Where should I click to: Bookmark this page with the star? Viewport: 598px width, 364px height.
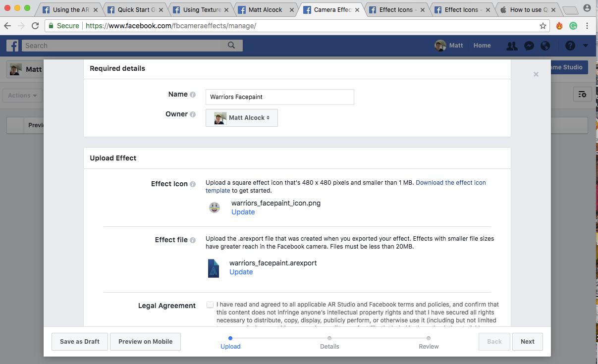(543, 26)
